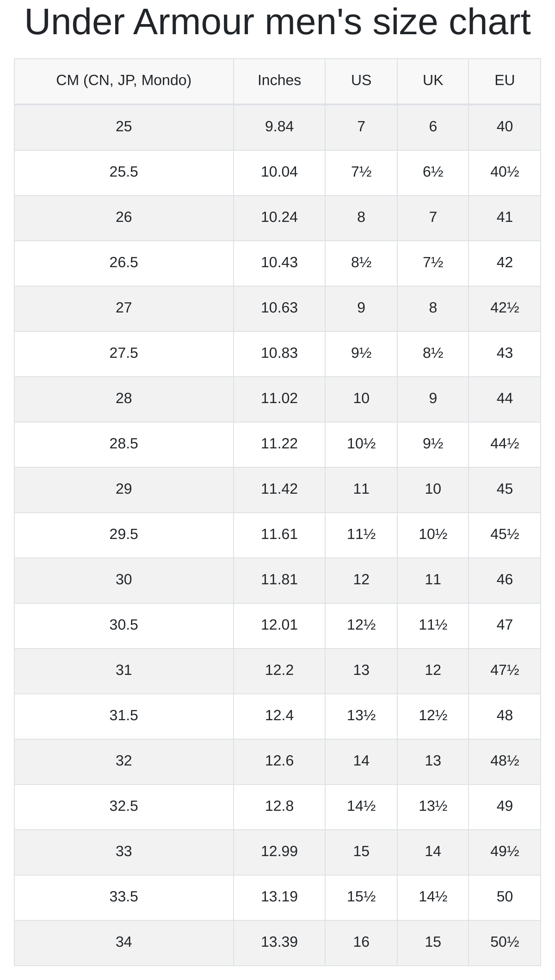Select the 'EU' column header

[x=505, y=81]
